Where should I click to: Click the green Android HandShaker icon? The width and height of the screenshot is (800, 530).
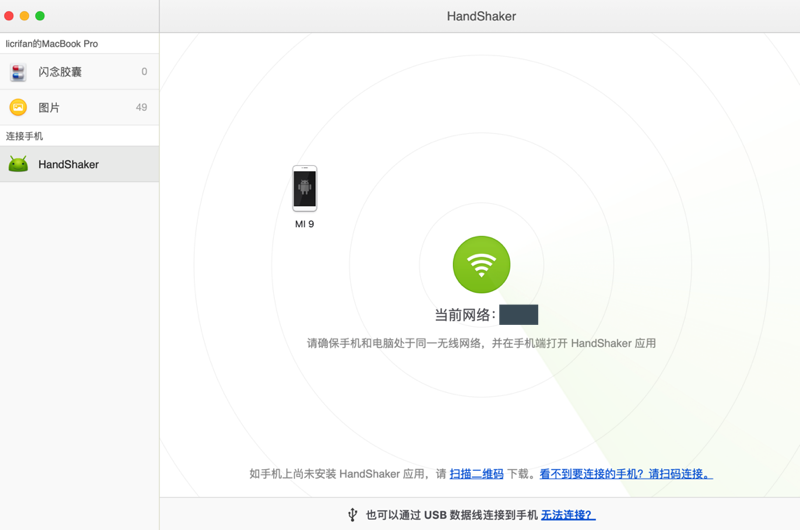click(18, 164)
